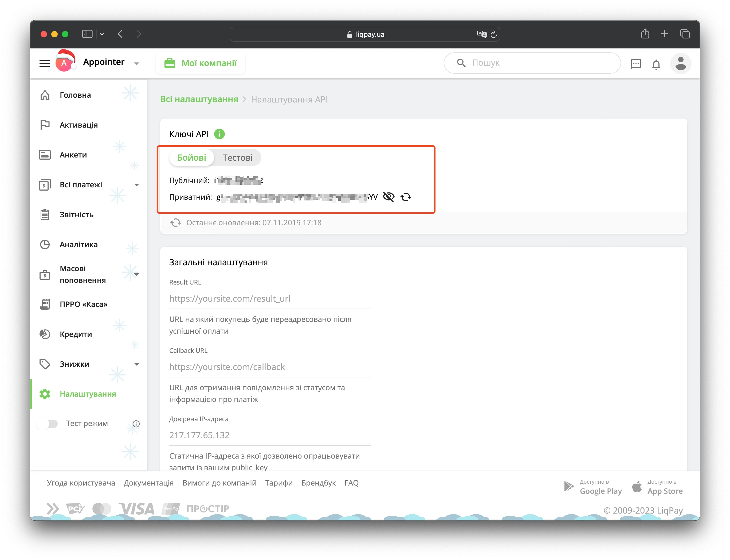Image resolution: width=730 pixels, height=560 pixels.
Task: Go back to Всі налаштування breadcrumb
Action: coord(199,99)
